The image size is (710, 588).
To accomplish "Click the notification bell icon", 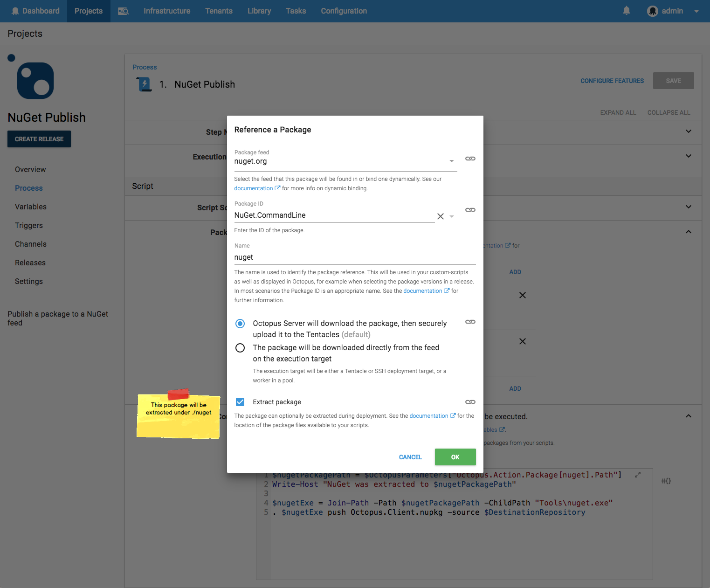I will [x=626, y=10].
